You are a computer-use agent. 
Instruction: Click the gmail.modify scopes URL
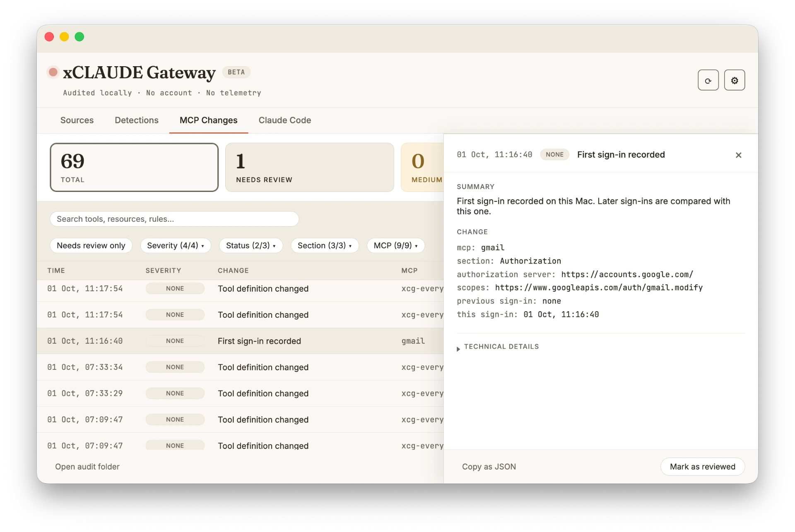[599, 288]
